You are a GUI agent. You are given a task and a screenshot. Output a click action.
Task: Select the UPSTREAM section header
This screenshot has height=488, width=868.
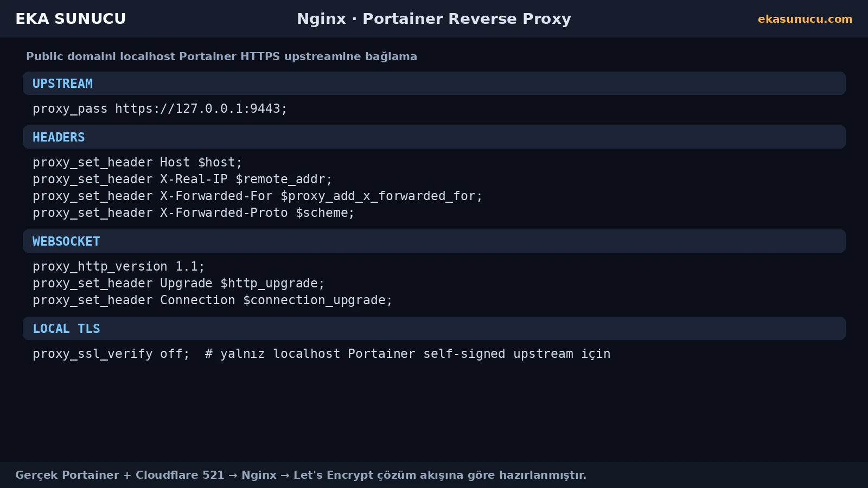click(x=434, y=84)
